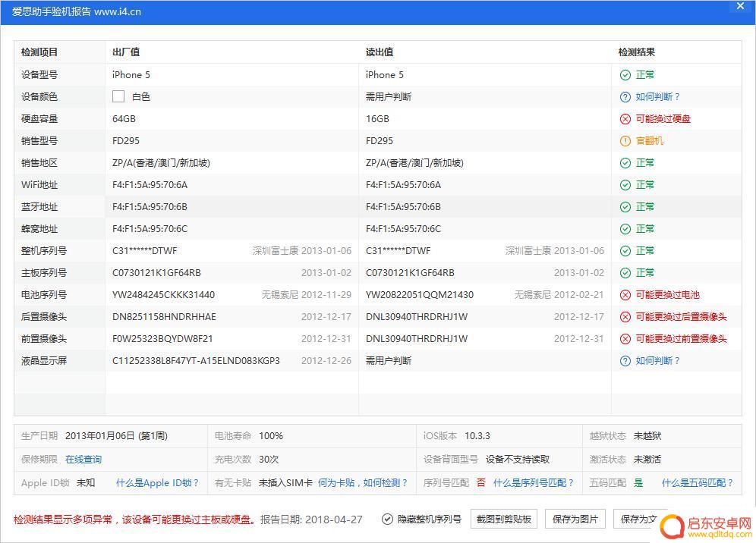The image size is (756, 543).
Task: Click 官翻机 result text
Action: pyautogui.click(x=650, y=141)
